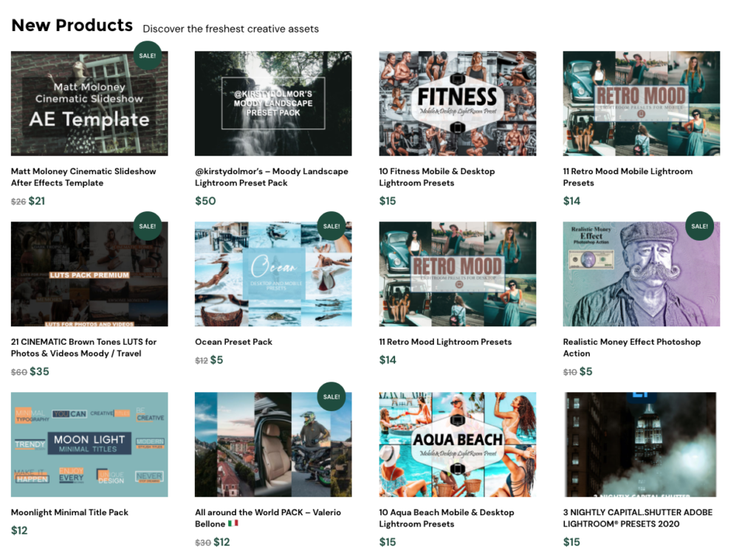Viewport: 756px width, 550px height.
Task: Open the Moody Landscape Preset Pack thumbnail
Action: pyautogui.click(x=273, y=103)
